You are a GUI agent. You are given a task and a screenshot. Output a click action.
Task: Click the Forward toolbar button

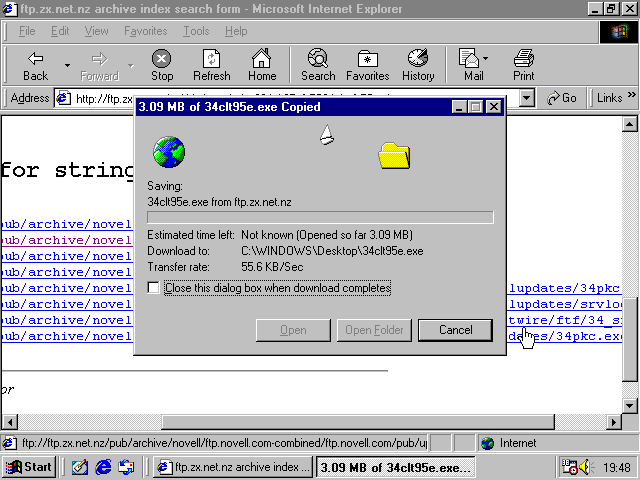coord(100,66)
